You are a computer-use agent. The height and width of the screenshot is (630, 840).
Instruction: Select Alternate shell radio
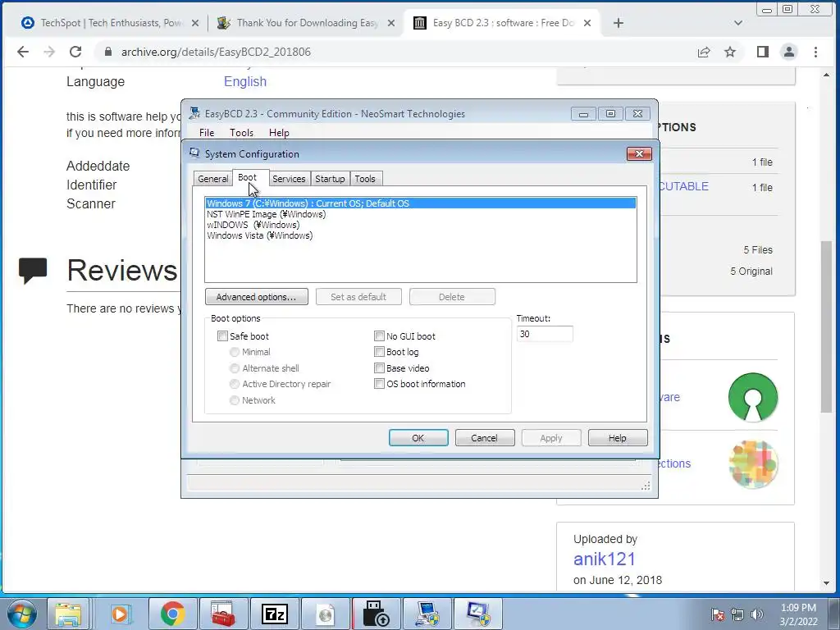point(234,368)
